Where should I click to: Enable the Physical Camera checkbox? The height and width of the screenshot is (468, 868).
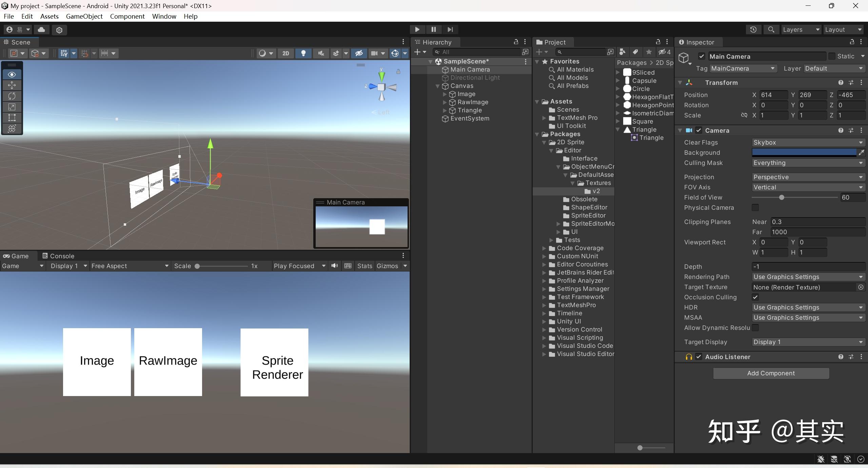coord(755,208)
